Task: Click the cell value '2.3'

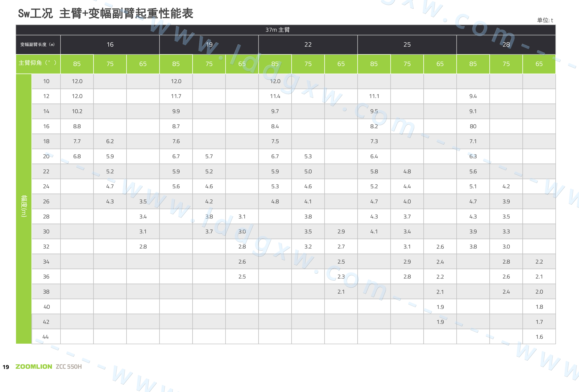Action: pos(341,277)
